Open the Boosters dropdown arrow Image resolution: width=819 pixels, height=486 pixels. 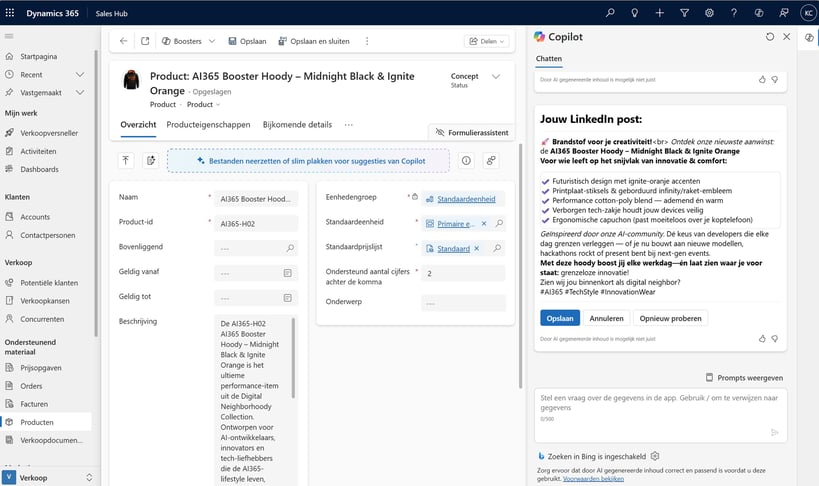[212, 41]
